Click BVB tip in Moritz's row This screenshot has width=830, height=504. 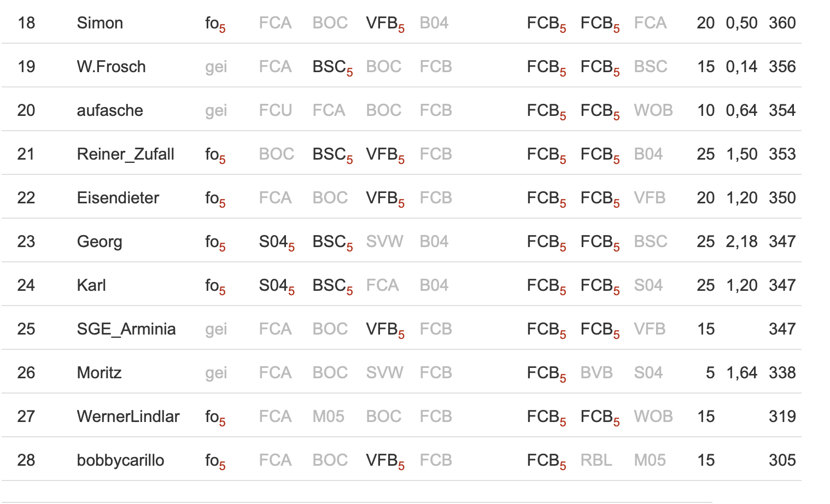[597, 373]
